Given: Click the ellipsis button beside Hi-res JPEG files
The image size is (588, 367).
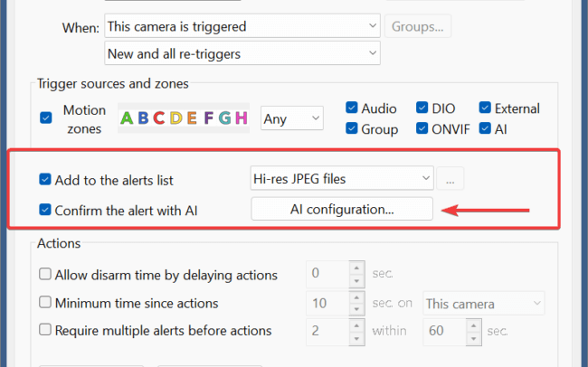Looking at the screenshot, I should [x=450, y=179].
